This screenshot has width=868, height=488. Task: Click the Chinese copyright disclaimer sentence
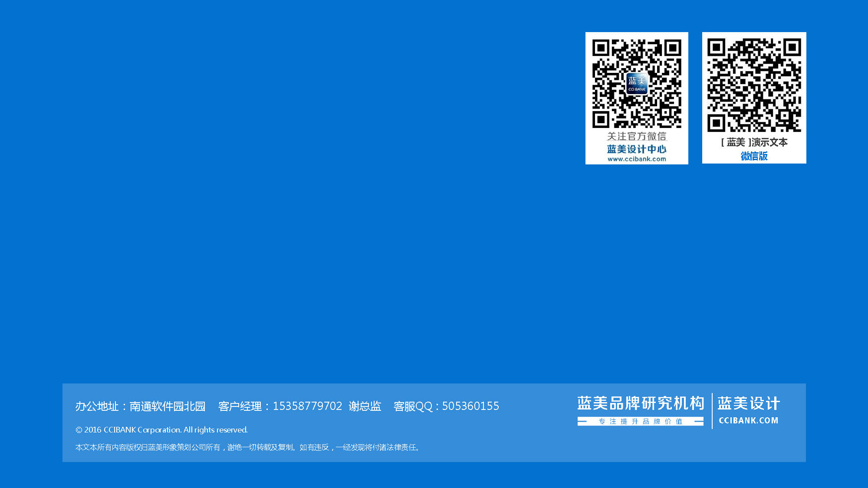click(247, 447)
